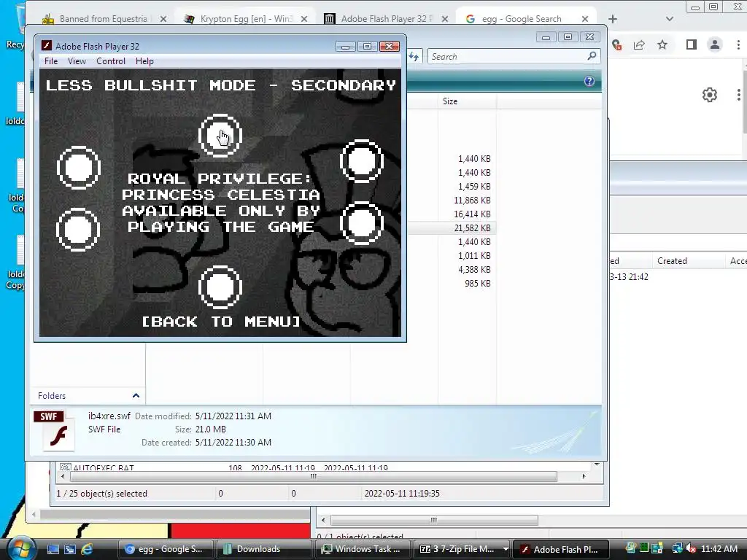Select the upper right circle in game

point(362,161)
